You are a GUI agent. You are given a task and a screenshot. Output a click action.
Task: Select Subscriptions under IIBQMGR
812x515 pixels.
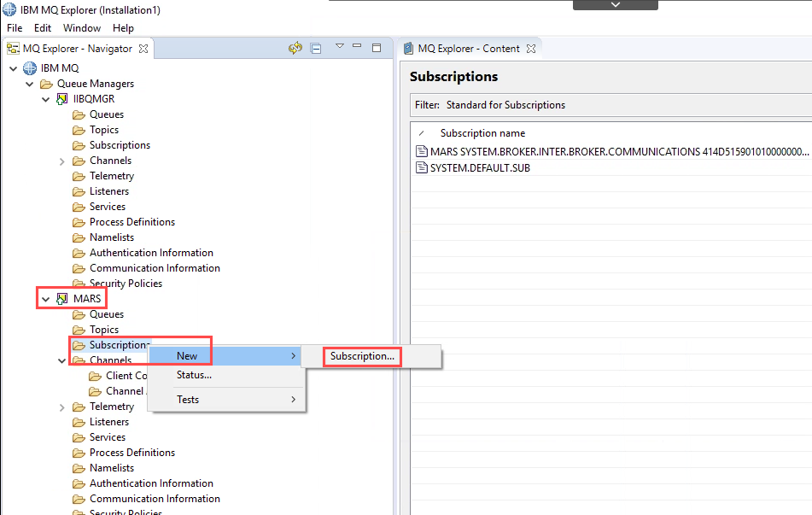click(x=120, y=145)
